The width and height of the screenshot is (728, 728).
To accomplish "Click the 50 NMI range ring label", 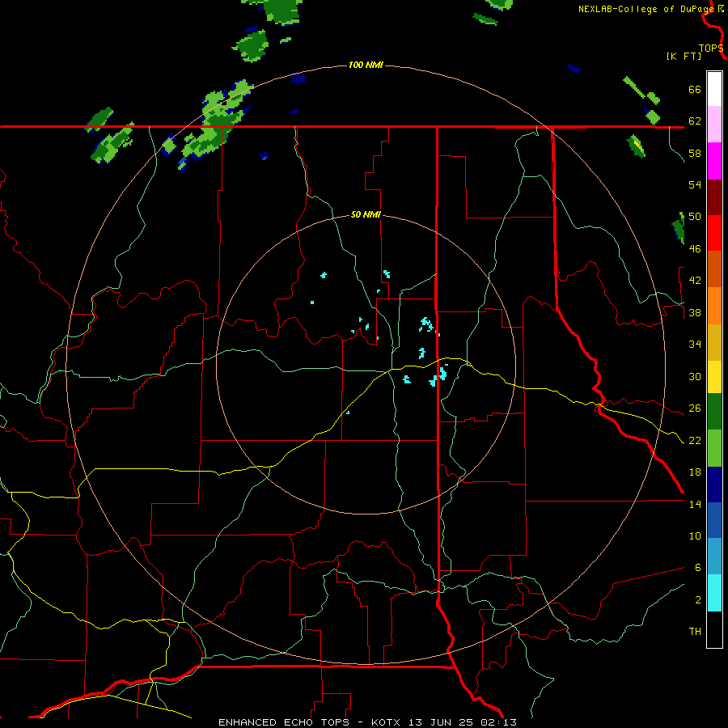I will click(x=366, y=214).
